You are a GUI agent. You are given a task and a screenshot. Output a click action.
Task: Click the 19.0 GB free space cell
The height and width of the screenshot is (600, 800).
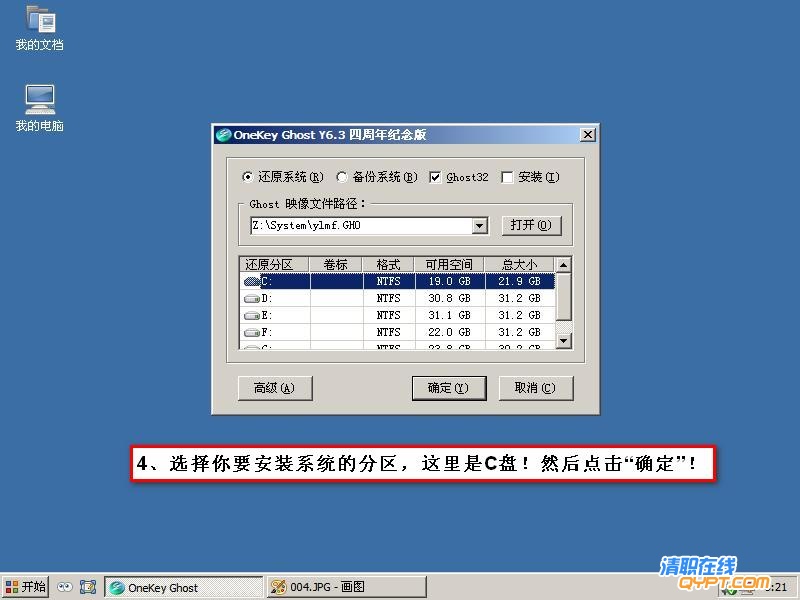pos(449,282)
